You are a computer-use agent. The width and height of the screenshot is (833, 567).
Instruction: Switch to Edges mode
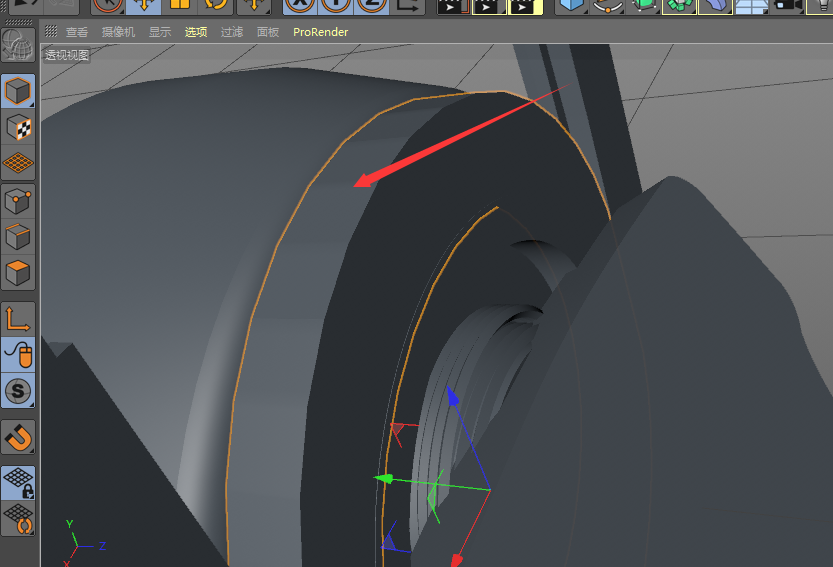click(x=18, y=236)
